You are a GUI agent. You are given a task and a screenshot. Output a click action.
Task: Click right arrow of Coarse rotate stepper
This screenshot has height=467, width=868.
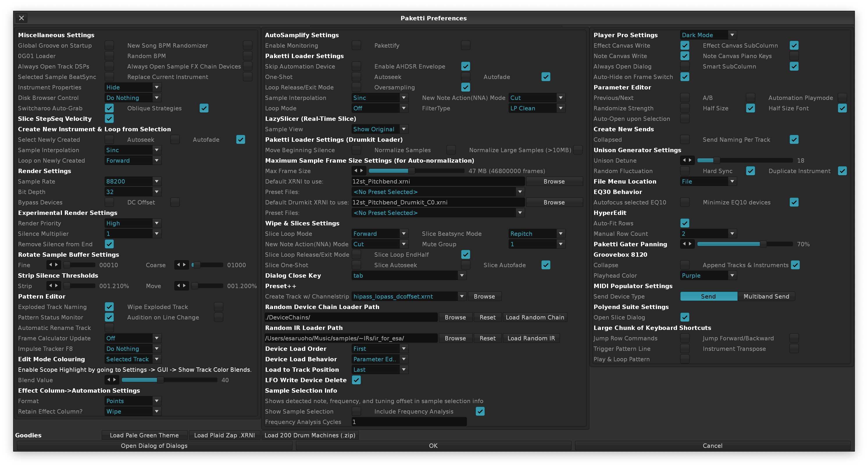click(184, 265)
